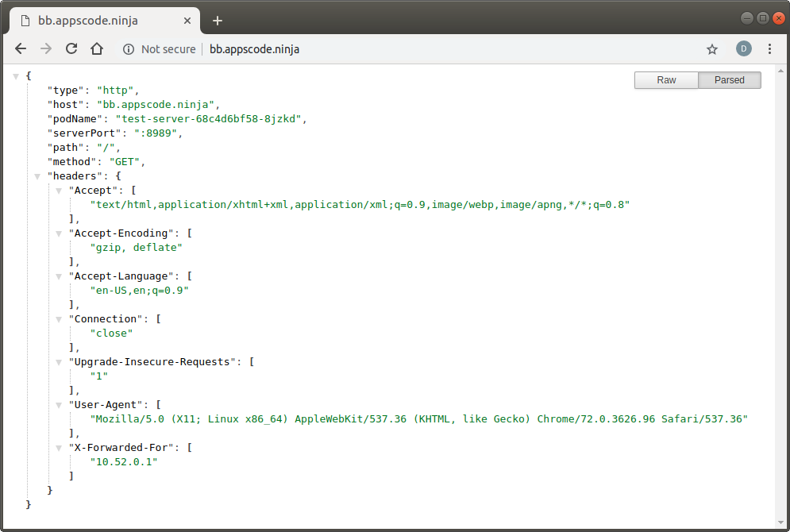790x532 pixels.
Task: Go to the home page icon
Action: 97,49
